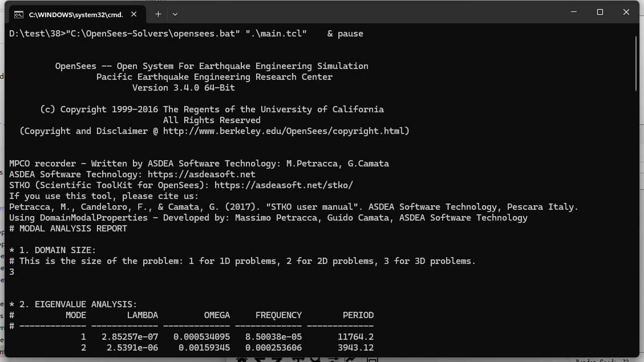
Task: Click the period value 11764.2
Action: pos(356,337)
